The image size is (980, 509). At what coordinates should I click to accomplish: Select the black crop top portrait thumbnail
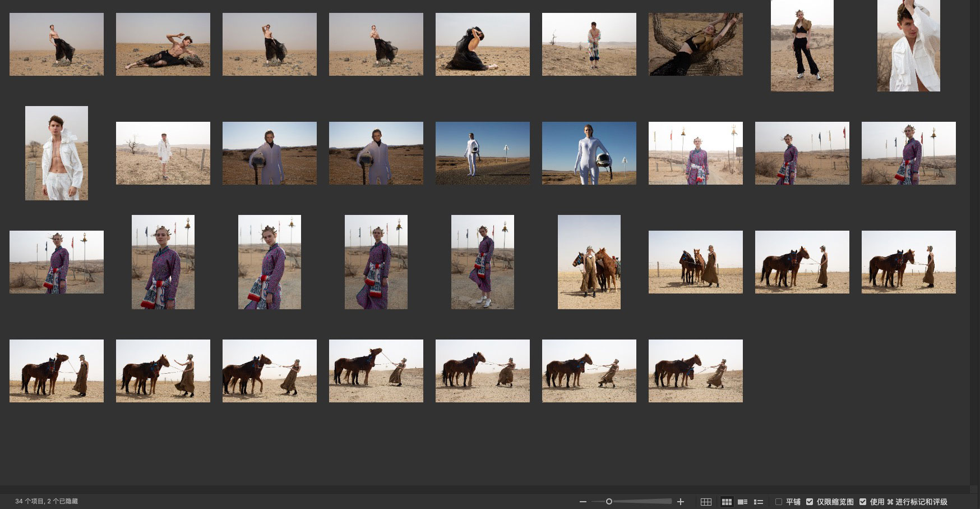pyautogui.click(x=802, y=45)
